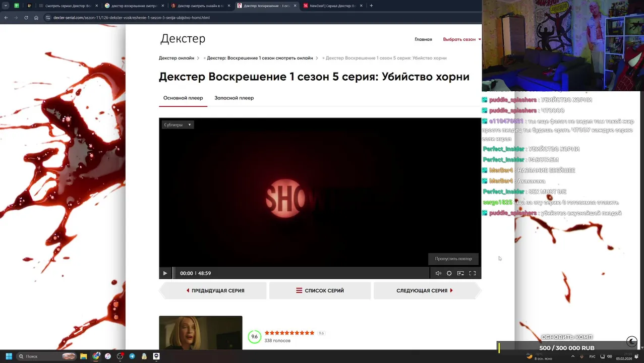Toggle the dark mode moon icon
Viewport: 644px width, 363px height.
(x=632, y=341)
